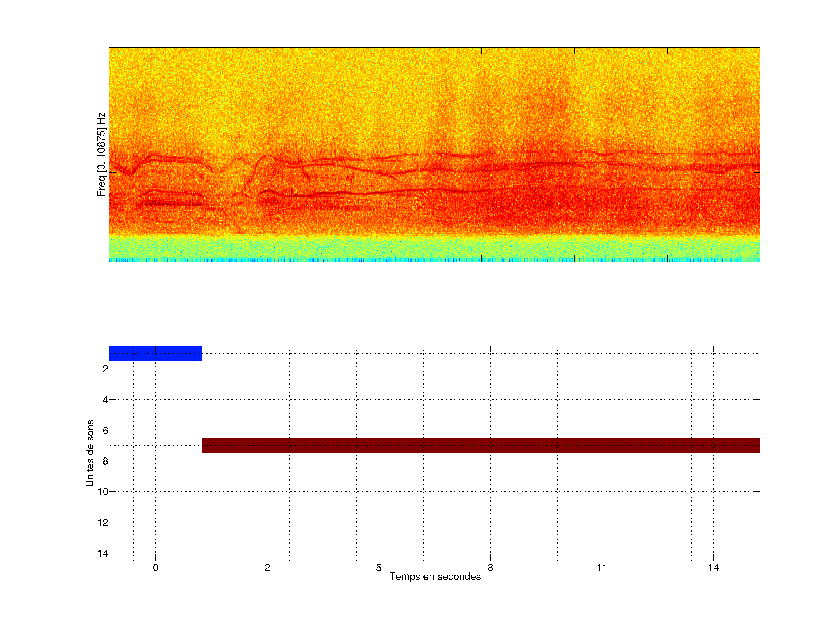The width and height of the screenshot is (840, 630).
Task: Click x-axis tick label '11'
Action: click(602, 568)
